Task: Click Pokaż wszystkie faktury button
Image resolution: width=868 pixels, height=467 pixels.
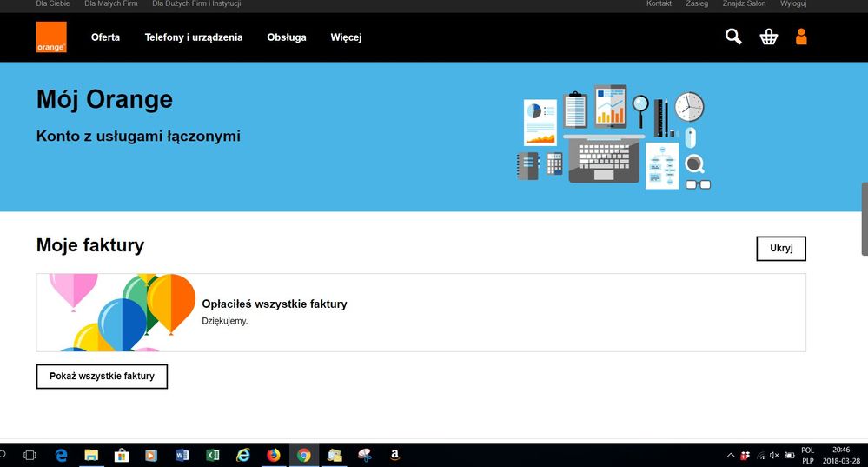Action: [102, 376]
